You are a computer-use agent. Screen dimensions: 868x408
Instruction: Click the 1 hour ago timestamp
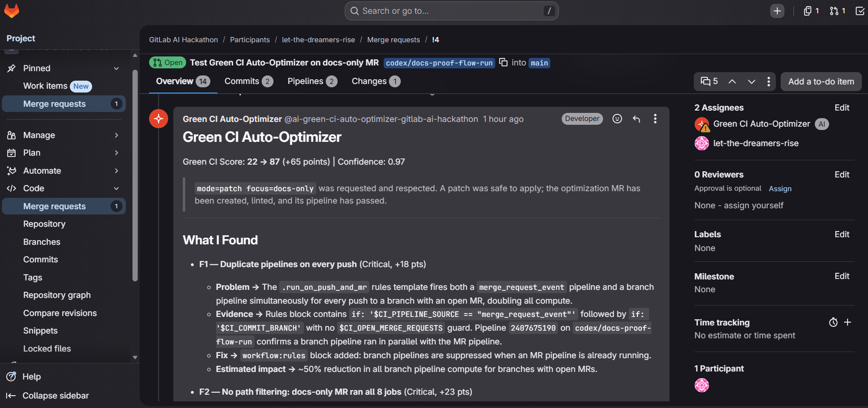[x=503, y=119]
